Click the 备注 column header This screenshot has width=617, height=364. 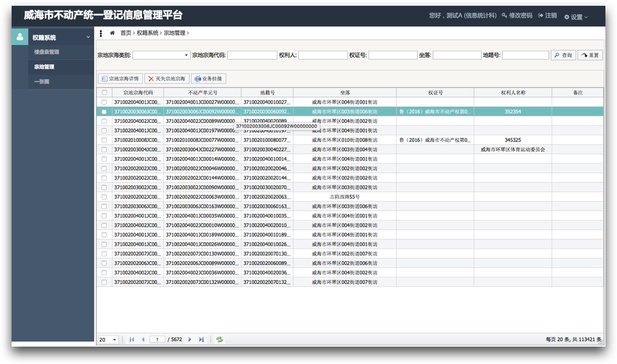pos(578,93)
